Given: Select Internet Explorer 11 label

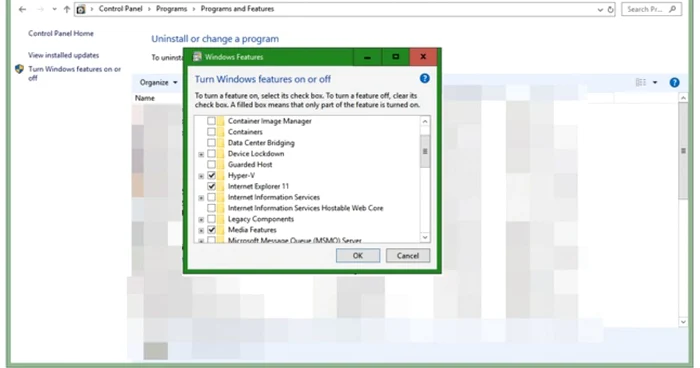Looking at the screenshot, I should (x=258, y=186).
